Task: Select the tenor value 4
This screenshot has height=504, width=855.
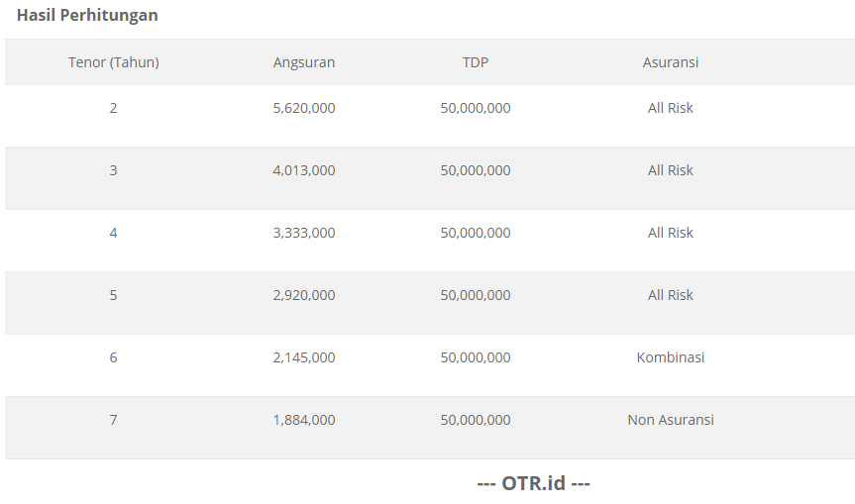Action: (113, 233)
